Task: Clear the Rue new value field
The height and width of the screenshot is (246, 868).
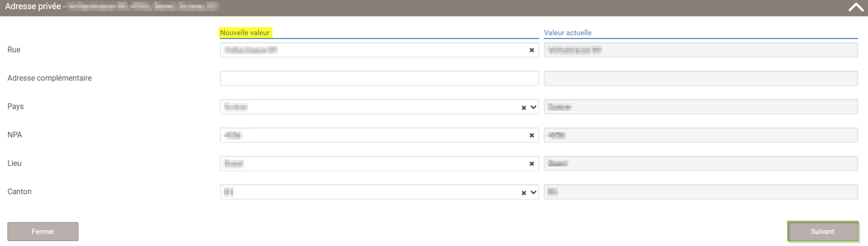Action: tap(531, 51)
